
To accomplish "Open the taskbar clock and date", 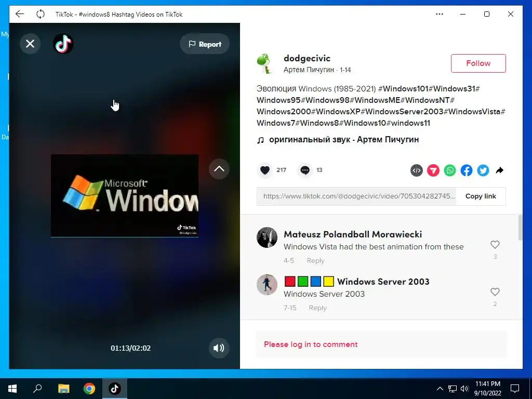I will [487, 389].
